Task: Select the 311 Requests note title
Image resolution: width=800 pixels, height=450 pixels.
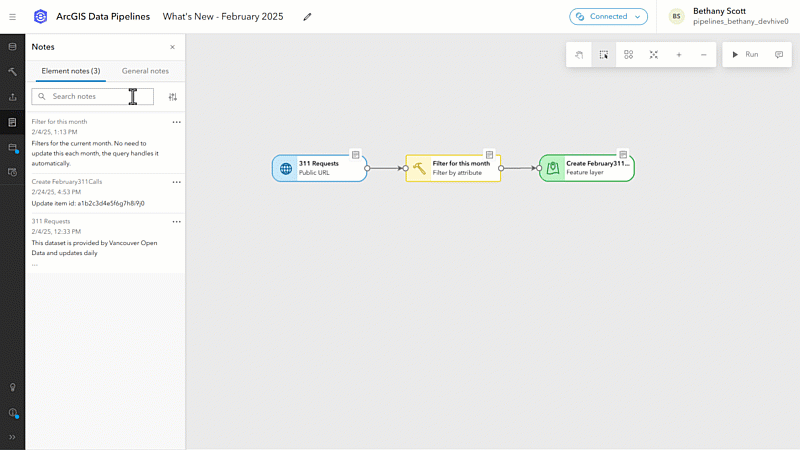Action: click(51, 221)
